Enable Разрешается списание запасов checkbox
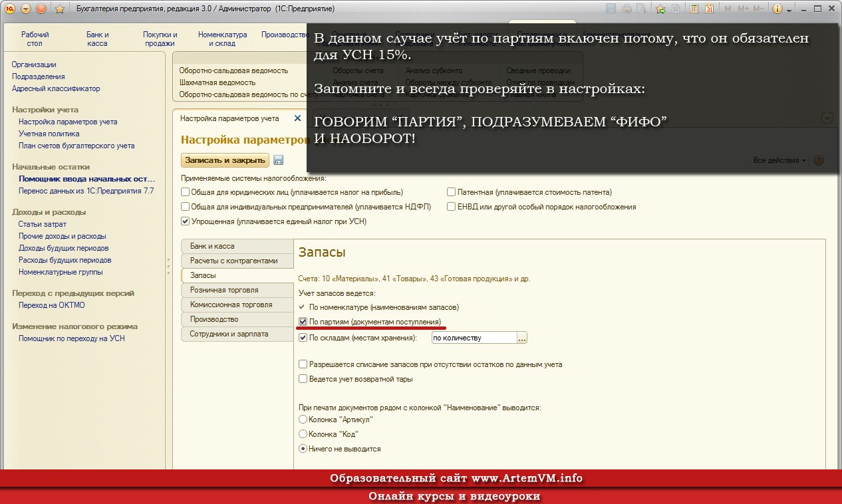This screenshot has width=842, height=504. [303, 364]
